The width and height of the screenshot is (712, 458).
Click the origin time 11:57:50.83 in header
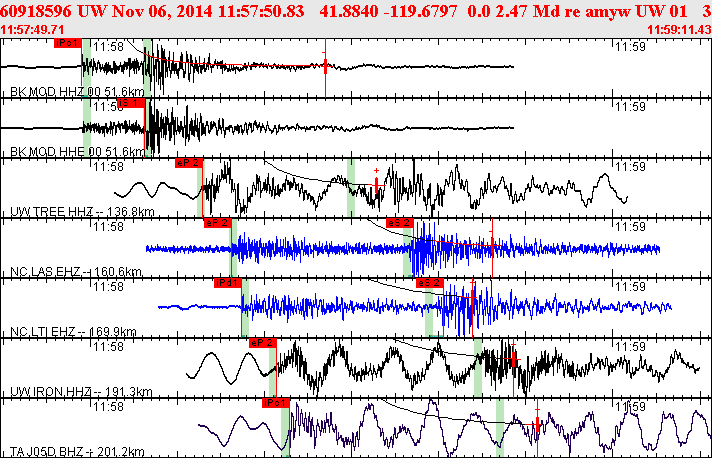[x=261, y=11]
